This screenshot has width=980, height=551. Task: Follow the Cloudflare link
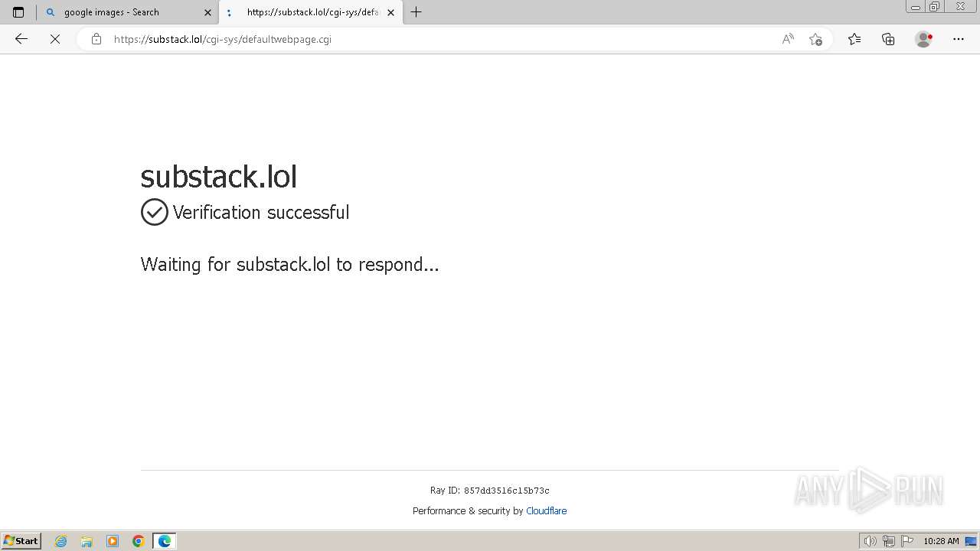coord(546,511)
